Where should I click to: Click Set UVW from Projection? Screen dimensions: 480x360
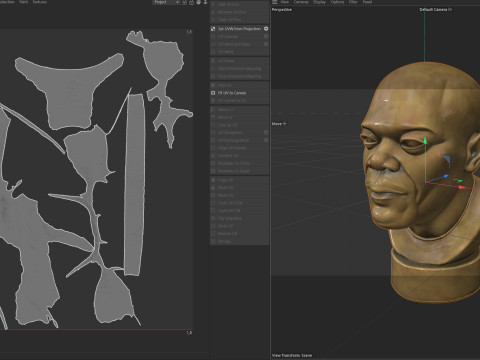pos(239,29)
